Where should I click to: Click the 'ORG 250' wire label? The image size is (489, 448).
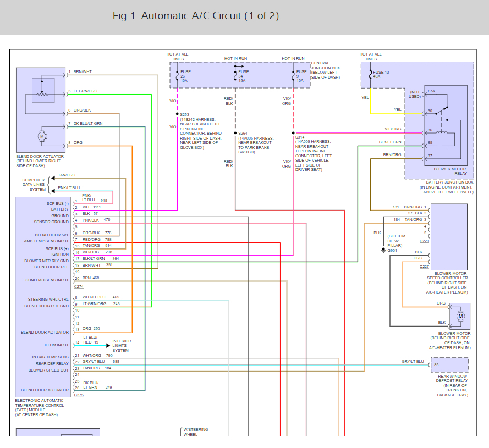point(91,328)
